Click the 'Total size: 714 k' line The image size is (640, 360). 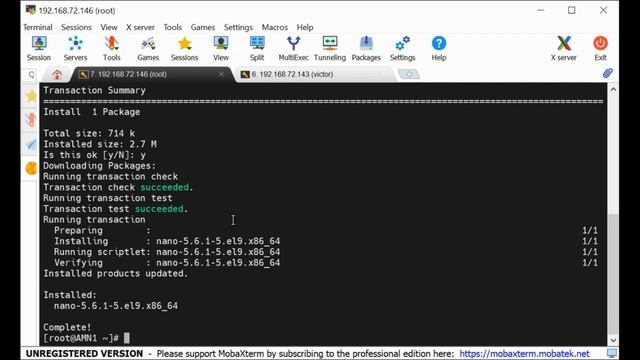[x=89, y=133]
